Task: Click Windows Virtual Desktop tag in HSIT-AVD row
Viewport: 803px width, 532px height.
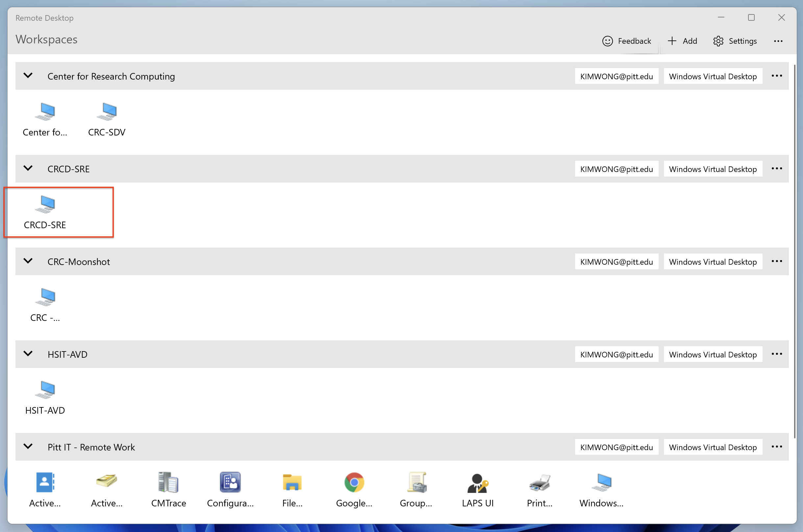Action: (x=713, y=354)
